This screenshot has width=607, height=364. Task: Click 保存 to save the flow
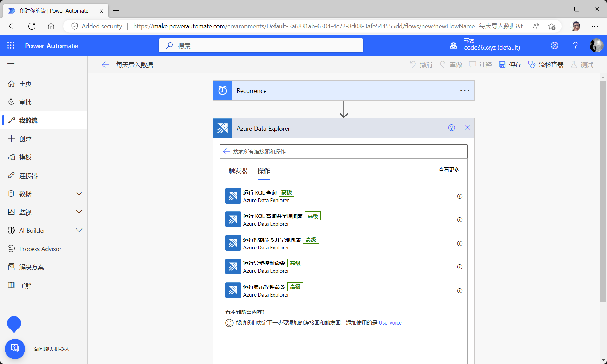click(510, 65)
